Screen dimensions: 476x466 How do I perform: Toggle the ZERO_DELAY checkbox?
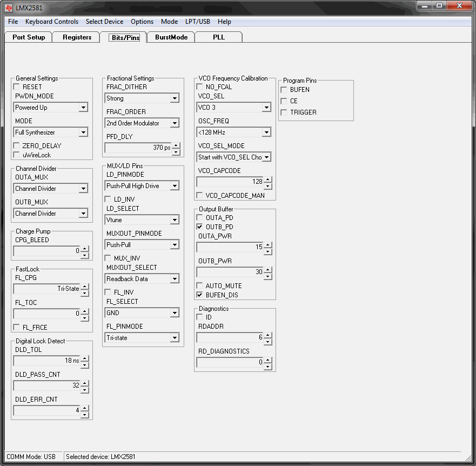coord(17,145)
